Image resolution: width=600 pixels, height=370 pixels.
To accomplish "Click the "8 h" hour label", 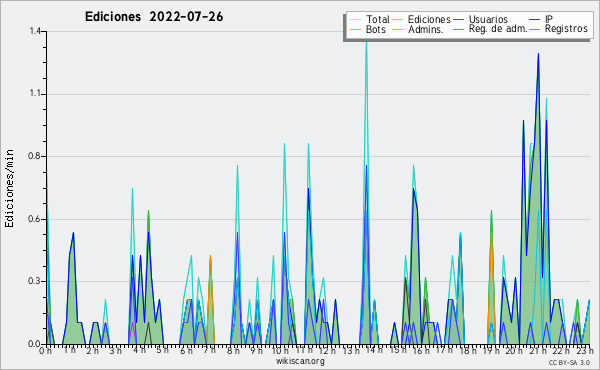I will click(x=233, y=351).
